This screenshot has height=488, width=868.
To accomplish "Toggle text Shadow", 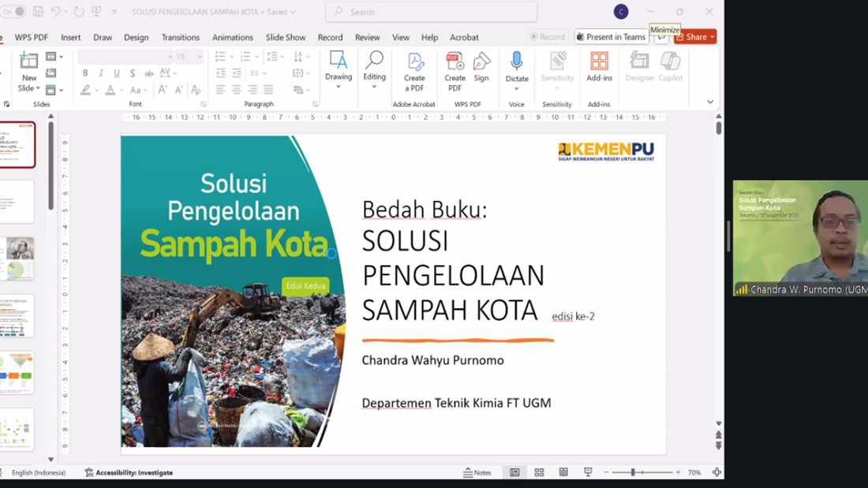I will 133,73.
